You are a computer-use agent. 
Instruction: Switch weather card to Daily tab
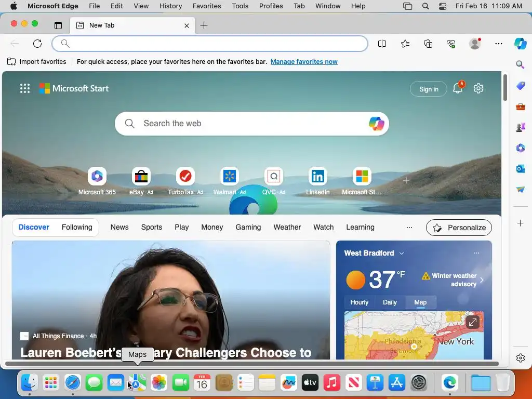(390, 302)
